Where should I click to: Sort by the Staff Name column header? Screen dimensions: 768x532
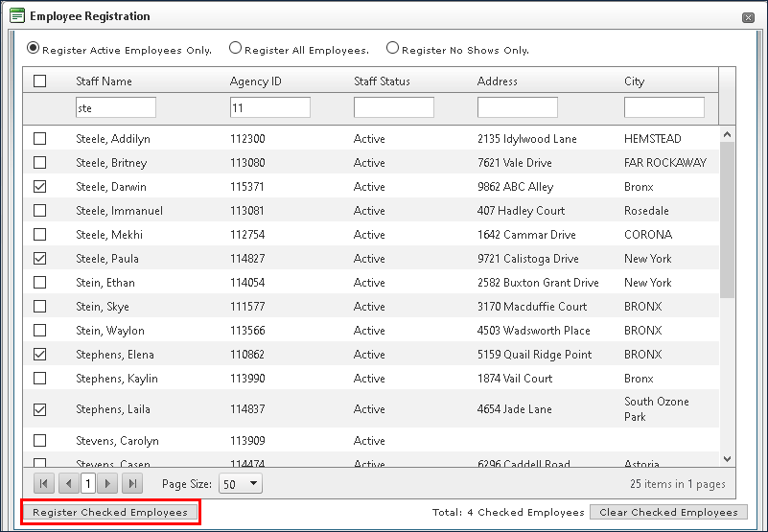(x=104, y=81)
